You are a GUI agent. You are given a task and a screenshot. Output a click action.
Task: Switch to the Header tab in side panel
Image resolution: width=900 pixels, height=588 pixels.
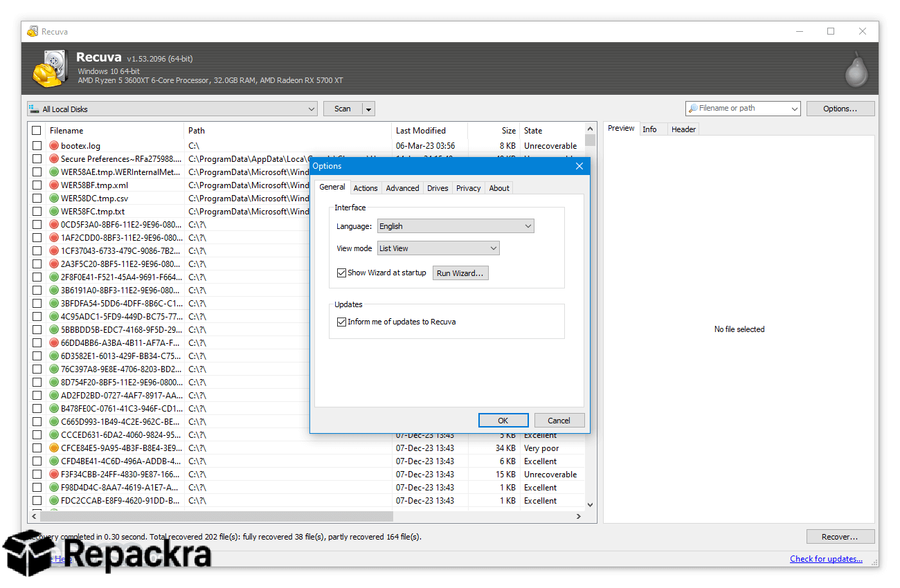pyautogui.click(x=683, y=129)
